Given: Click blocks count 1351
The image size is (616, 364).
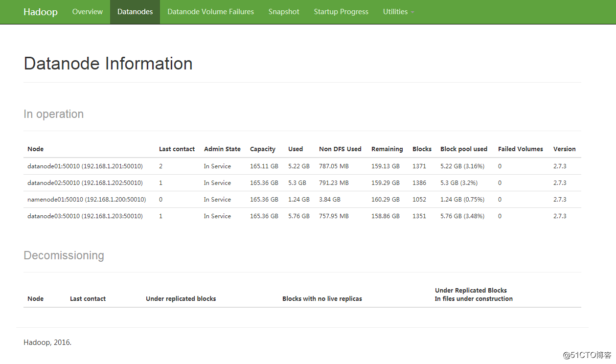Looking at the screenshot, I should pos(419,216).
